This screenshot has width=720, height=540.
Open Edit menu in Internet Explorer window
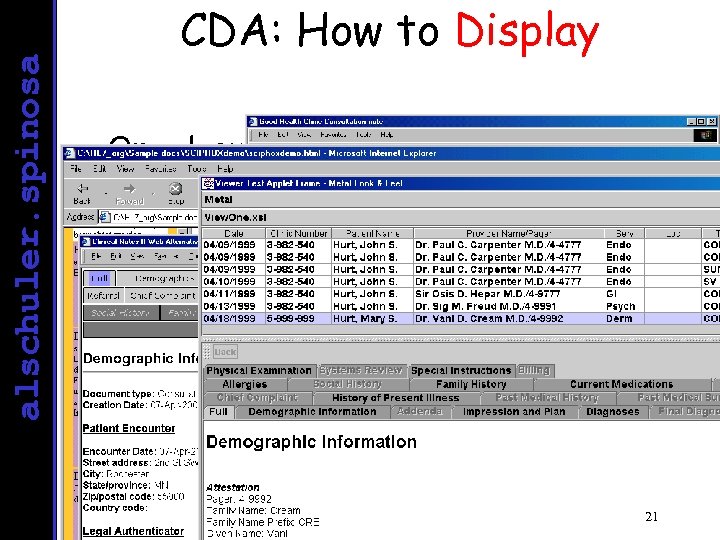(99, 169)
